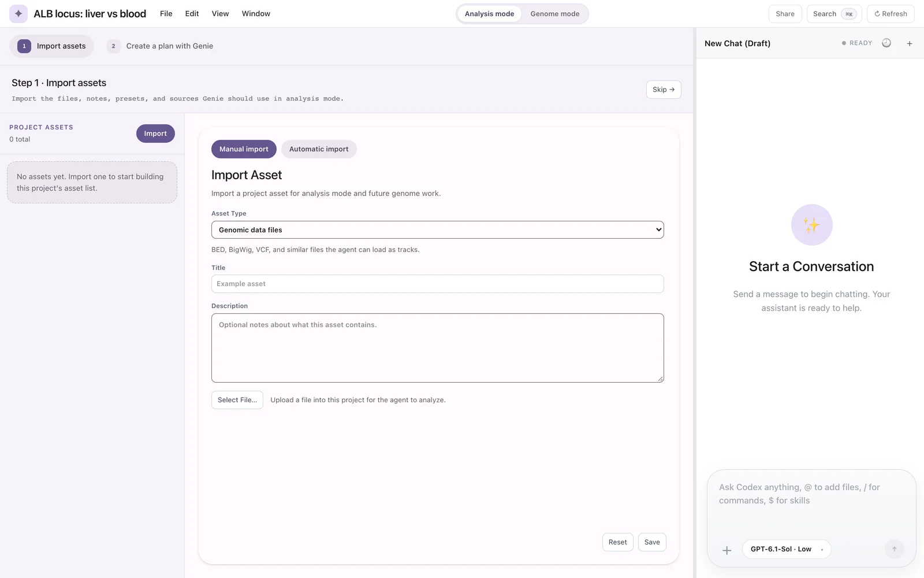This screenshot has width=924, height=578.
Task: Reset the import asset form
Action: 617,542
